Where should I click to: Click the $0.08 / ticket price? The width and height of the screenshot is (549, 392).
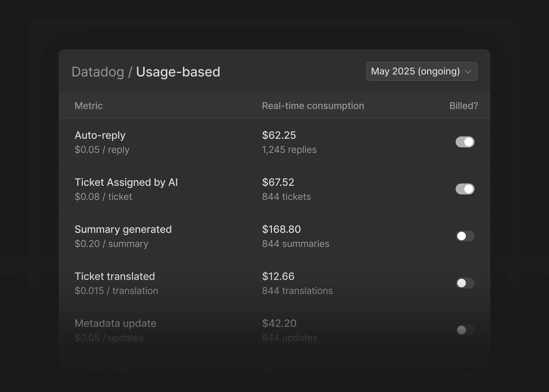103,197
